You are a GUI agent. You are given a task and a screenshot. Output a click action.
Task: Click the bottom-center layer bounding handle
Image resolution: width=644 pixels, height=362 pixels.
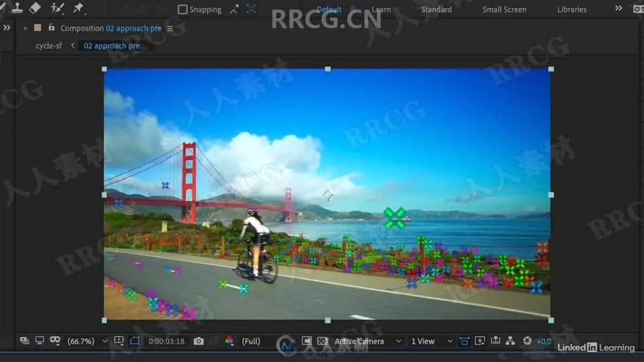point(328,320)
